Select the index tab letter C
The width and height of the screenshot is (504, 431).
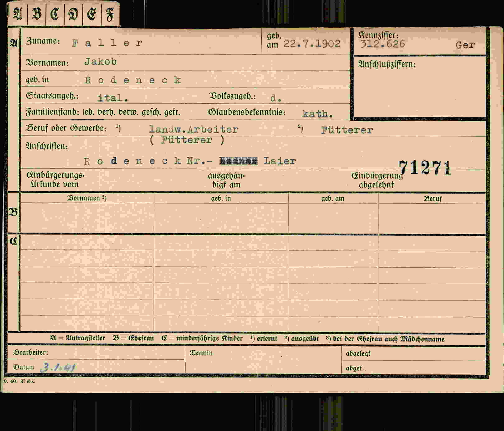tap(55, 14)
